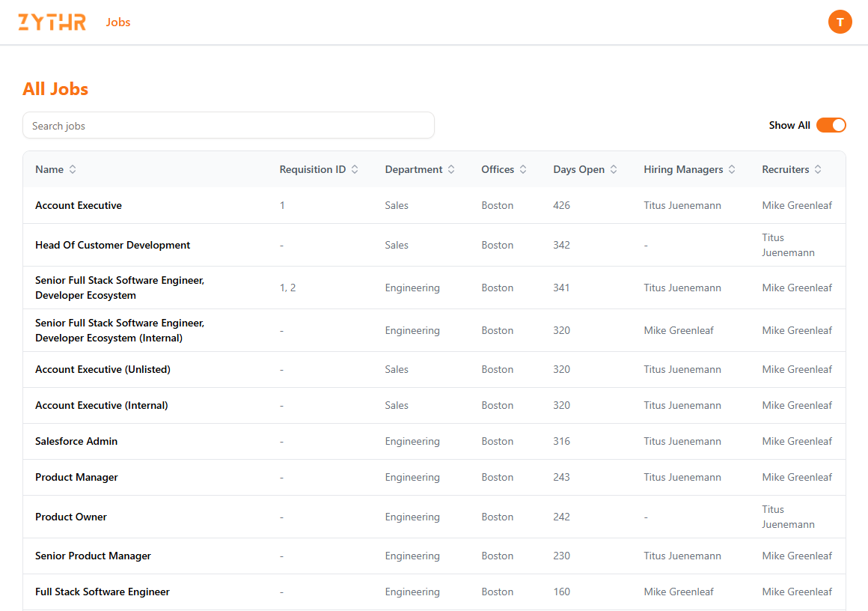Open the Account Executive job
Image resolution: width=868 pixels, height=611 pixels.
coord(79,206)
